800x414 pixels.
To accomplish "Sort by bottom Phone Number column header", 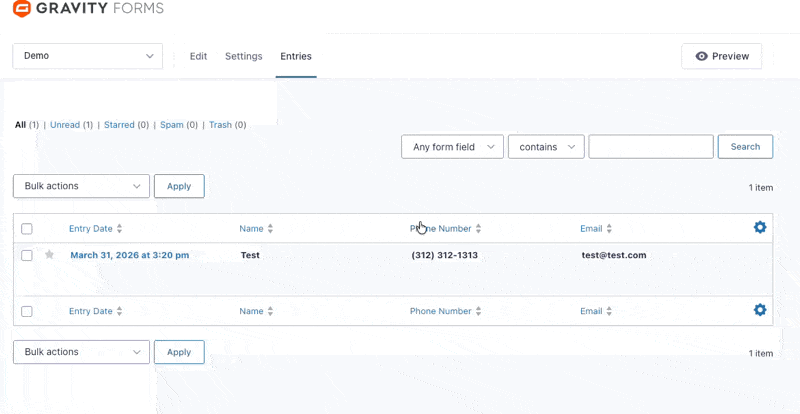I will click(x=441, y=311).
